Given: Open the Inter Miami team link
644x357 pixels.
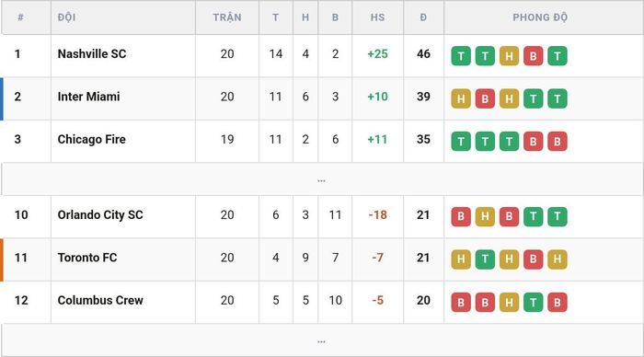Looking at the screenshot, I should point(88,97).
